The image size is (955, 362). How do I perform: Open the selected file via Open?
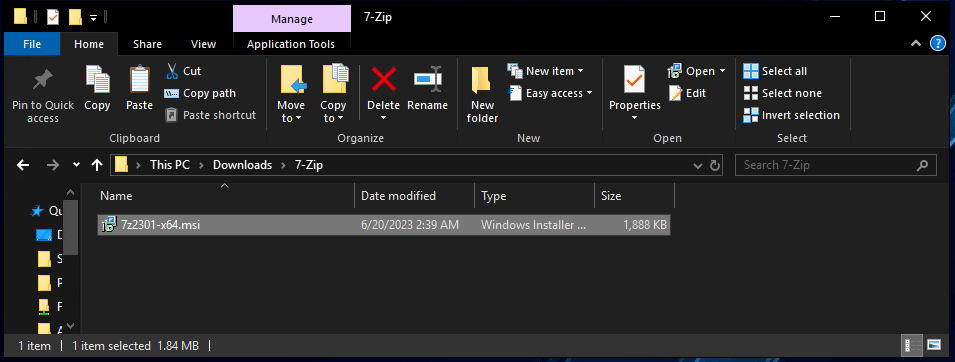[x=691, y=71]
